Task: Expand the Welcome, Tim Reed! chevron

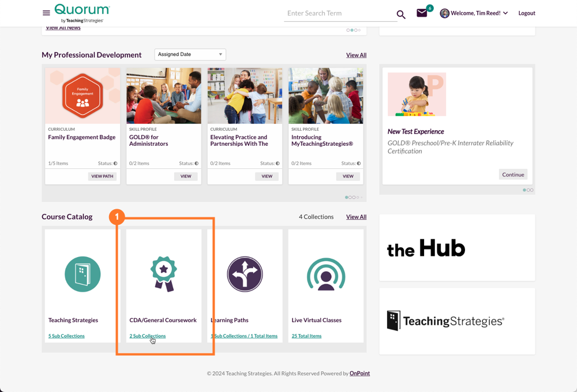Action: 506,13
